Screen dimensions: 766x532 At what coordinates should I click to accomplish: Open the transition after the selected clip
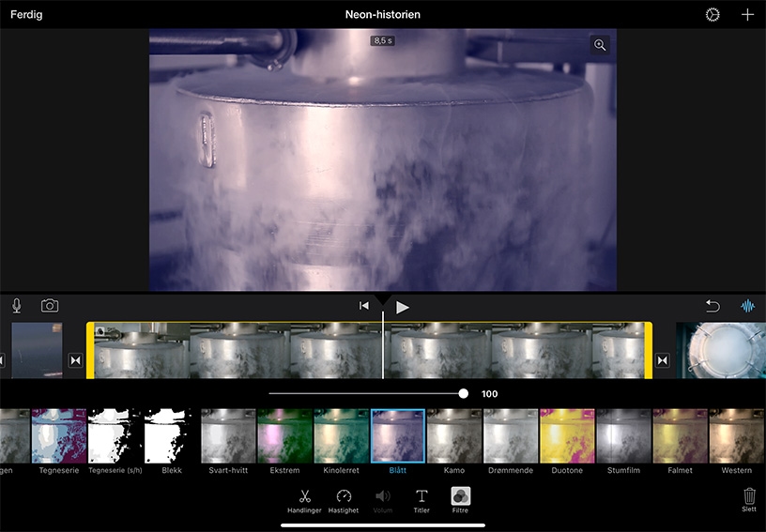tap(662, 360)
